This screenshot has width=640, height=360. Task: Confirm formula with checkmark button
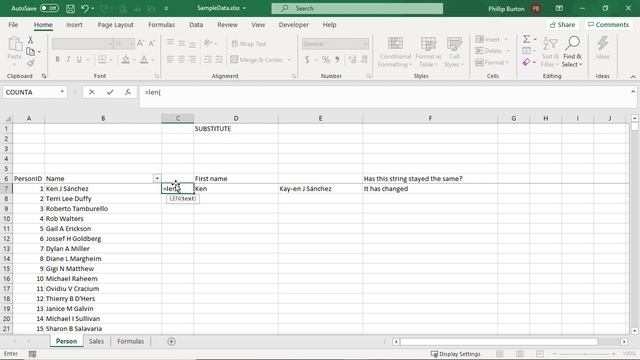tap(110, 92)
